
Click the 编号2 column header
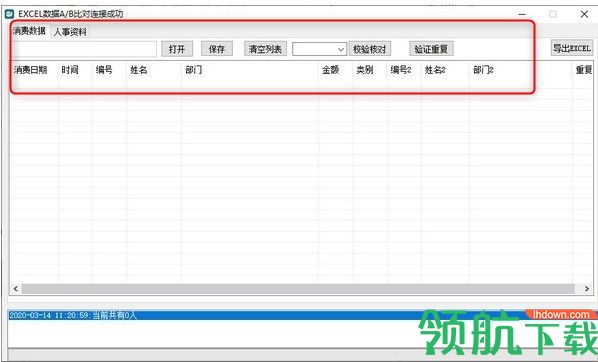tap(404, 70)
